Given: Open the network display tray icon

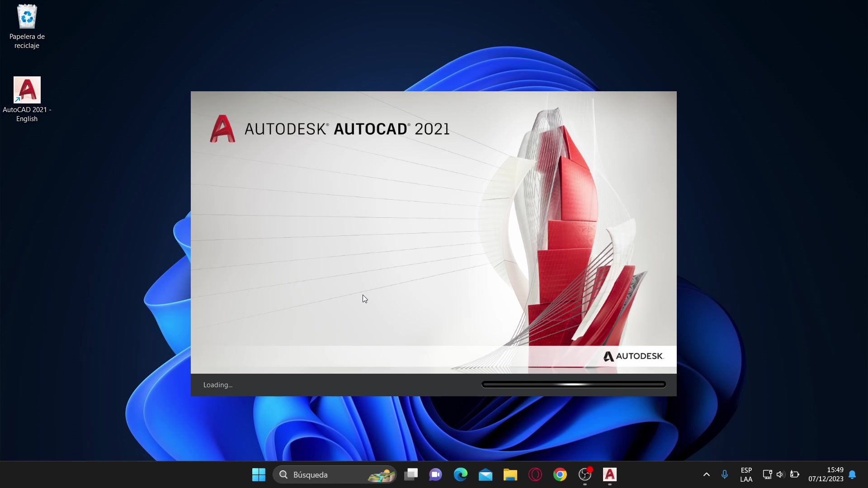Looking at the screenshot, I should 767,474.
